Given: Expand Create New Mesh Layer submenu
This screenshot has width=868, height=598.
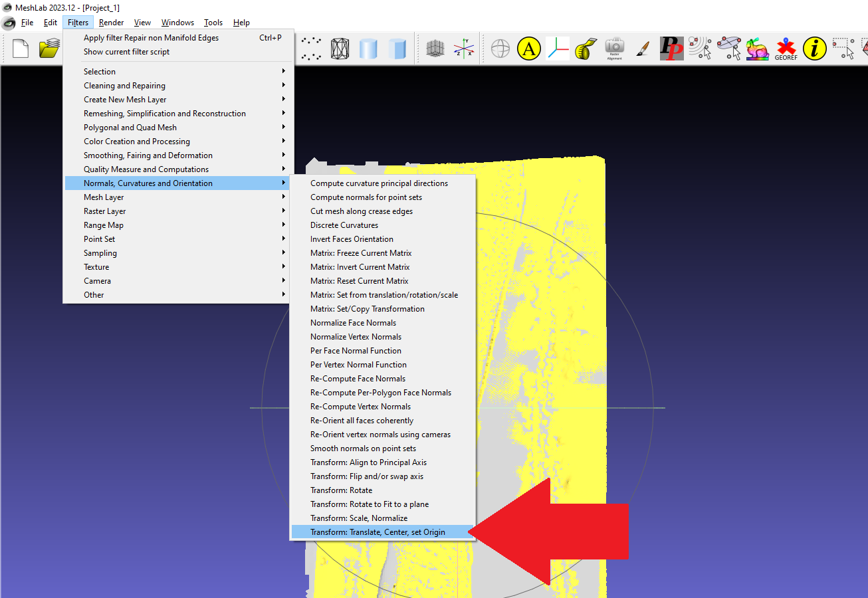Looking at the screenshot, I should click(177, 100).
